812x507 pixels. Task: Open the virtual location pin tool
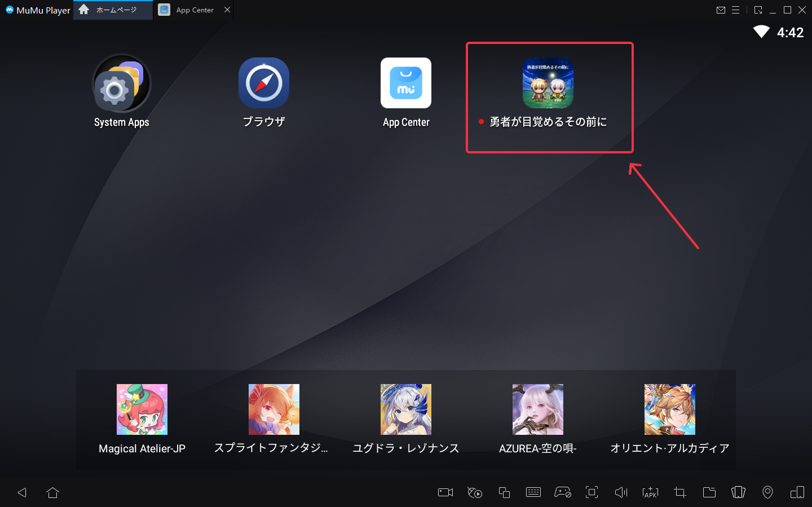768,492
